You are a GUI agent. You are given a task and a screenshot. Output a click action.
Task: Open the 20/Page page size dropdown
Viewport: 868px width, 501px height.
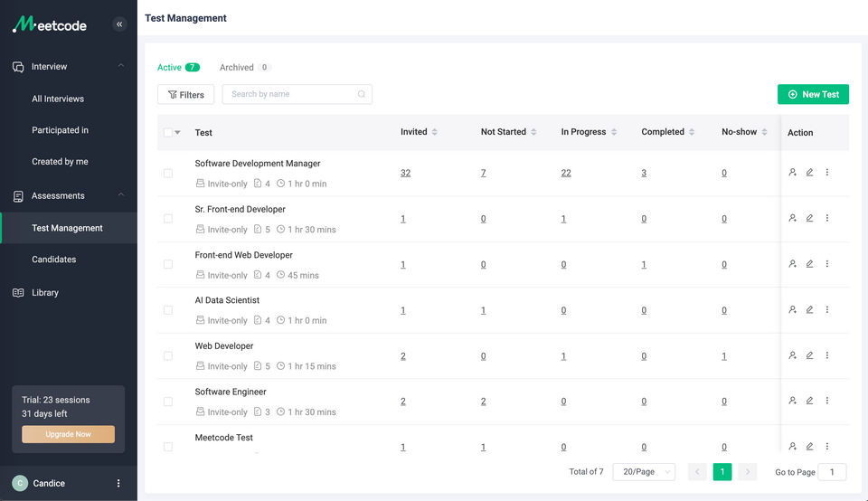[644, 472]
